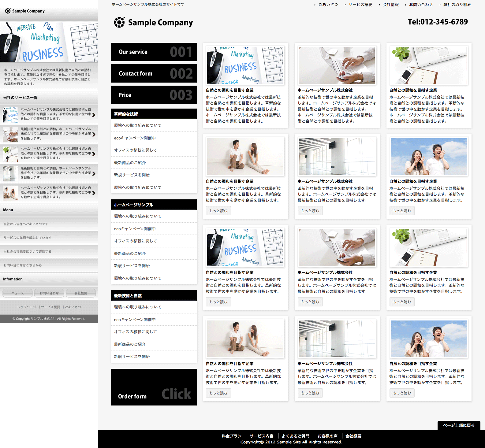Open the Our service 001 banner
The height and width of the screenshot is (448, 485).
click(x=154, y=52)
